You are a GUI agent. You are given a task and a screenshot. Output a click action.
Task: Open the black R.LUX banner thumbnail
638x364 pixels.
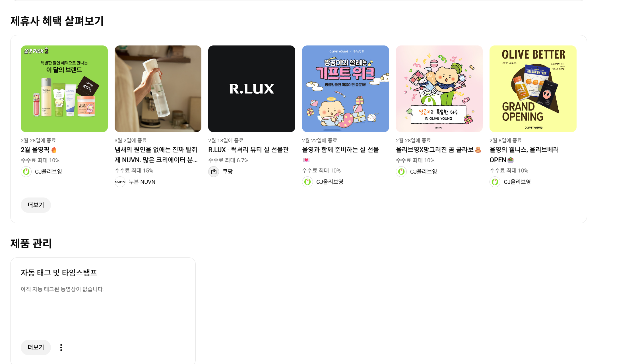(252, 89)
